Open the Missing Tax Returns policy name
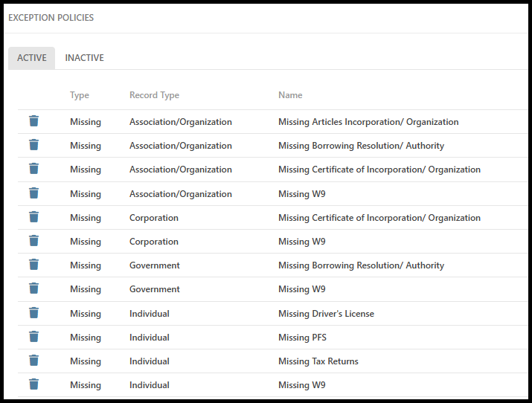532x403 pixels. coord(318,361)
